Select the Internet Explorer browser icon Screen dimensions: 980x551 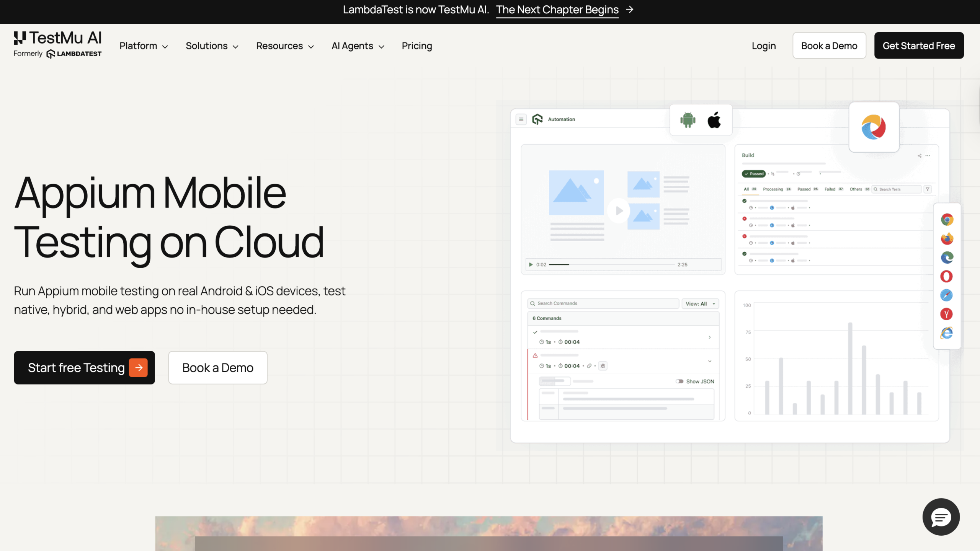(947, 333)
